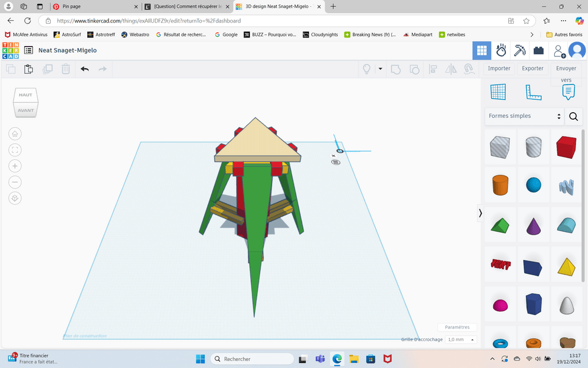
Task: Toggle the Show all lightbulb icon
Action: tap(367, 69)
